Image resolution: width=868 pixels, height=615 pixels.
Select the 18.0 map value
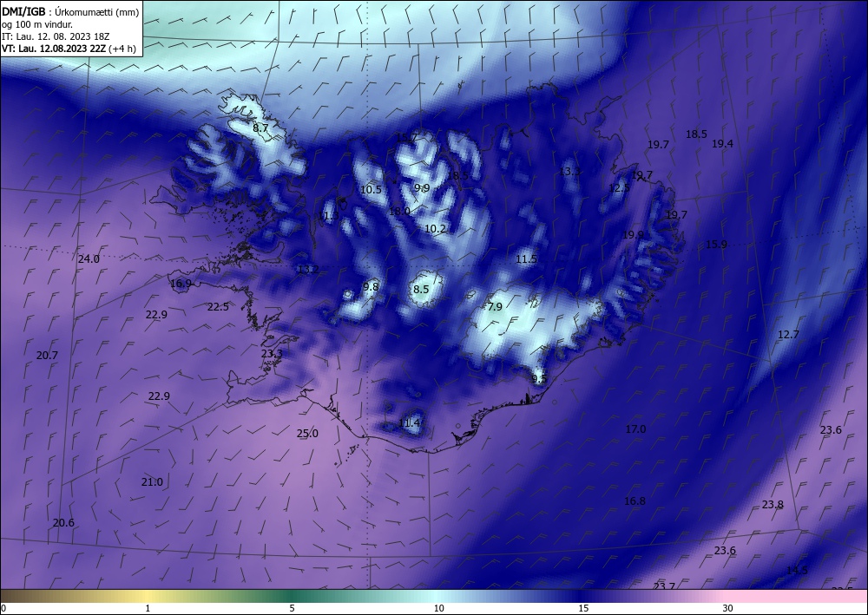point(399,212)
